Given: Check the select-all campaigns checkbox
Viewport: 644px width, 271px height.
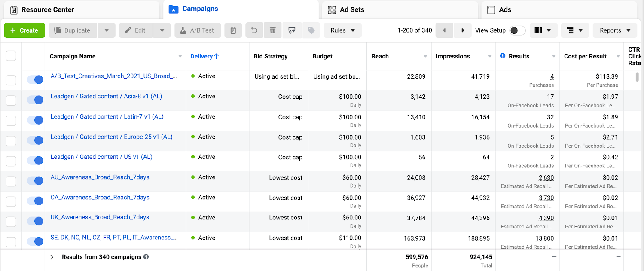Looking at the screenshot, I should [x=11, y=56].
